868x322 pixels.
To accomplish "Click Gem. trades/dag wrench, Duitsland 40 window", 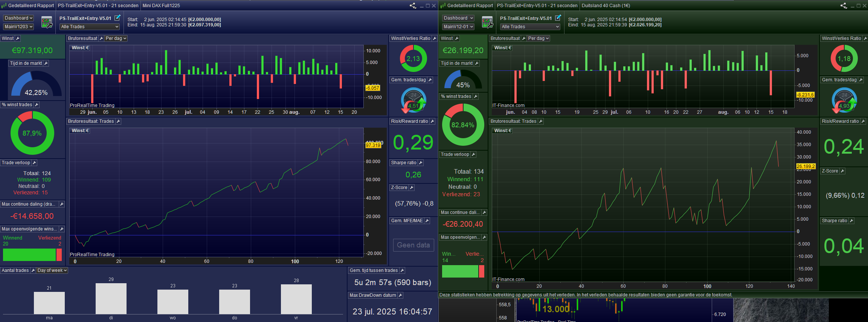I will tap(861, 80).
